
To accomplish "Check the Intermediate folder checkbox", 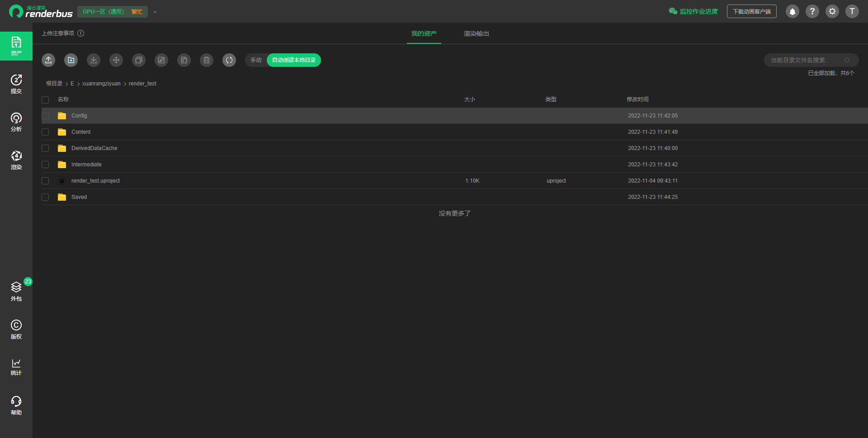I will coord(45,165).
